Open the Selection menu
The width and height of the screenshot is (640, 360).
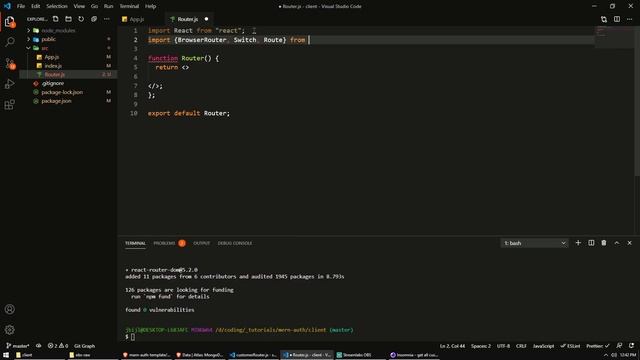pyautogui.click(x=57, y=6)
